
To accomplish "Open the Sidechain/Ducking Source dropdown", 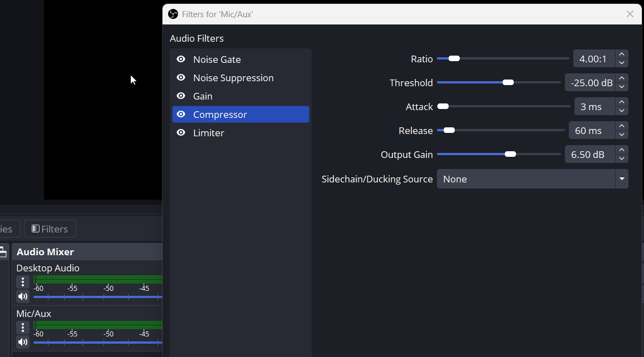I will (621, 178).
